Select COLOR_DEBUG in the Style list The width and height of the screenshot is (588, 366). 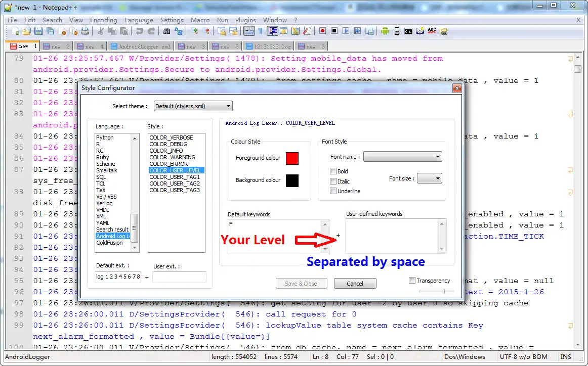[x=168, y=144]
